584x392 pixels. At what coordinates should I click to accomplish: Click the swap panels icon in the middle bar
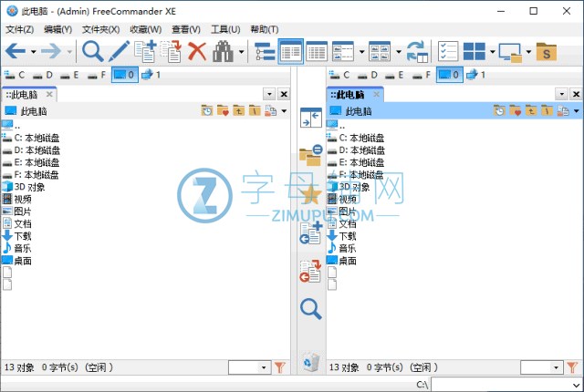coord(311,118)
